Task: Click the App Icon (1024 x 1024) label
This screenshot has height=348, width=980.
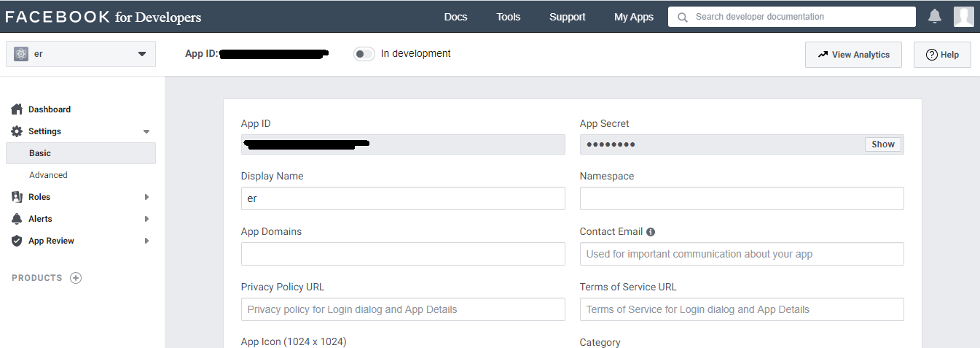Action: tap(294, 341)
